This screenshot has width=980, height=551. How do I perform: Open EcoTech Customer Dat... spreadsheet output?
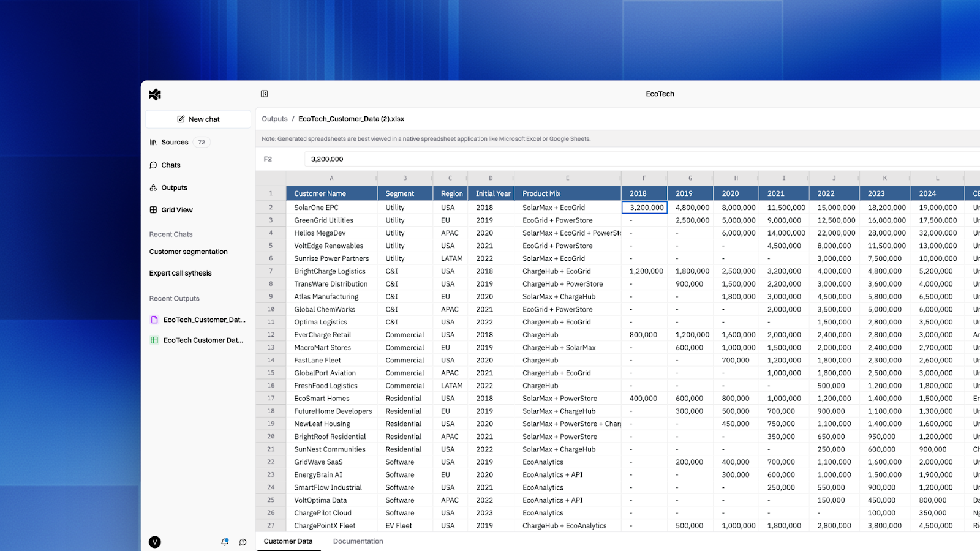point(203,340)
